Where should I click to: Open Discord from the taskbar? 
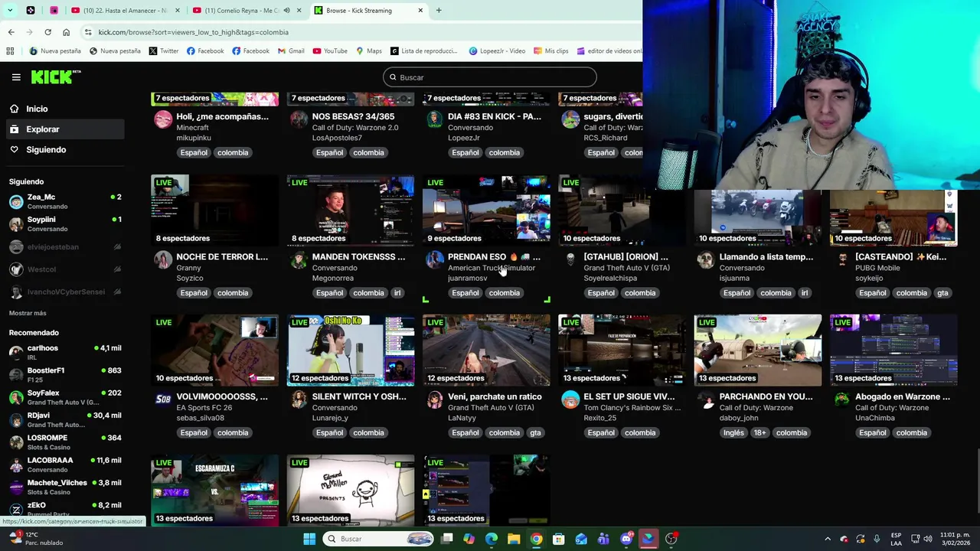click(x=626, y=539)
